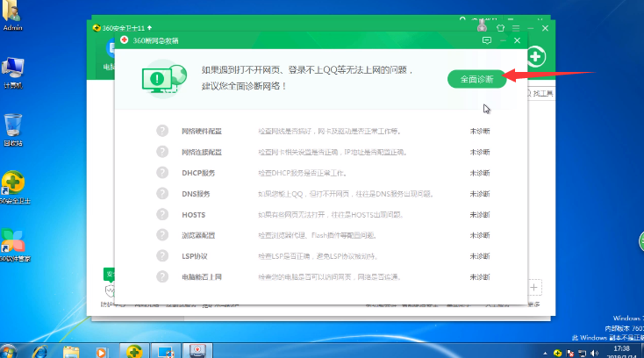The image size is (644, 358).
Task: Click the 网络硬件配置 question mark icon
Action: (162, 131)
